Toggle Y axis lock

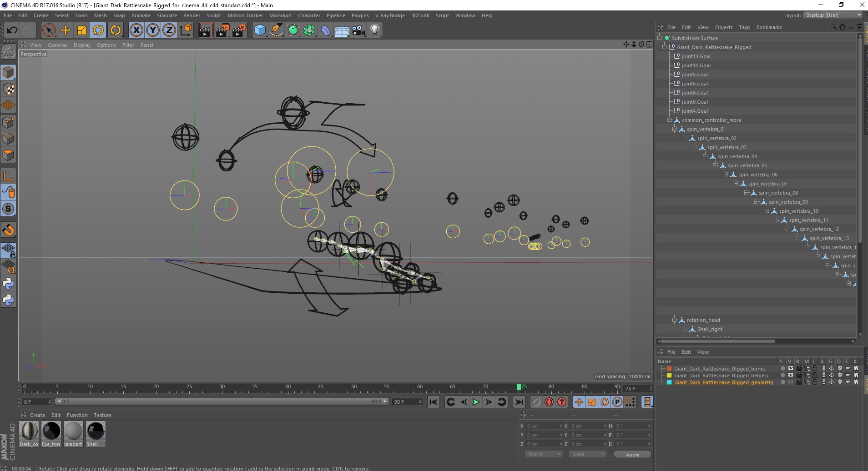152,30
